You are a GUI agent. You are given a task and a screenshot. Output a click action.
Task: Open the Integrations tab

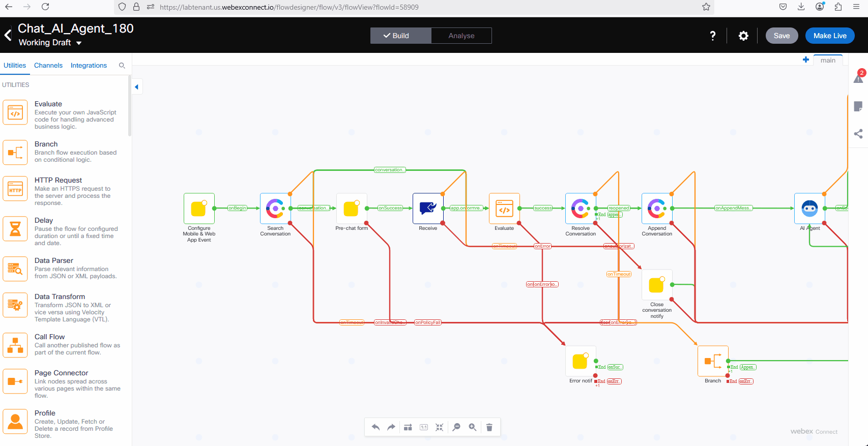[x=89, y=66]
